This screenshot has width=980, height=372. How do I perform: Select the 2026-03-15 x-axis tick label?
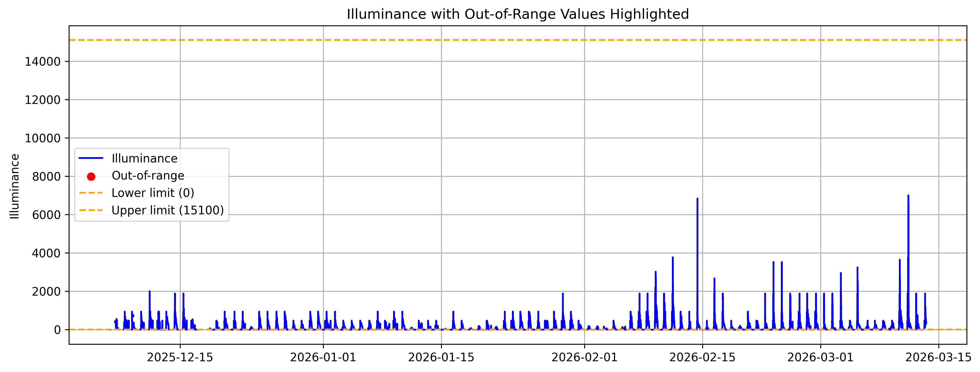point(938,358)
